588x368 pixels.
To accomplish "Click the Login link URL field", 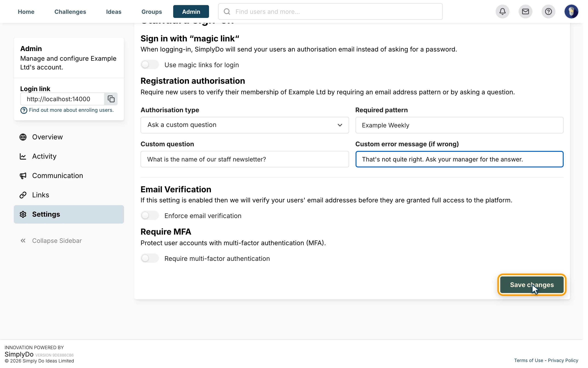I will [62, 99].
